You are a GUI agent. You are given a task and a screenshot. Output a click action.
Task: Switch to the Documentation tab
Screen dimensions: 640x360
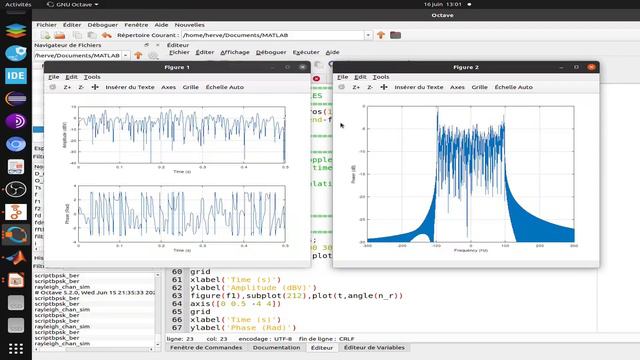pos(276,347)
